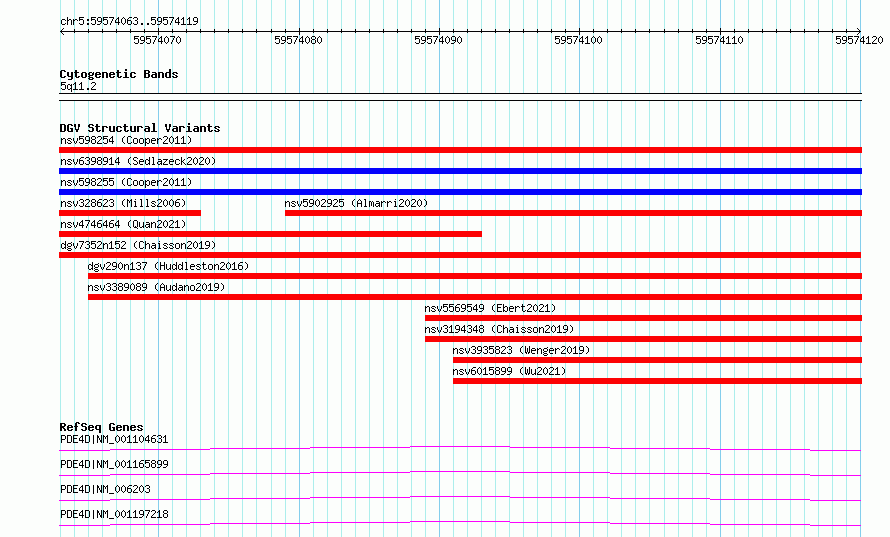Viewport: 890px width, 537px height.
Task: Click the left arrowhead of the coordinate ruler
Action: tap(62, 31)
